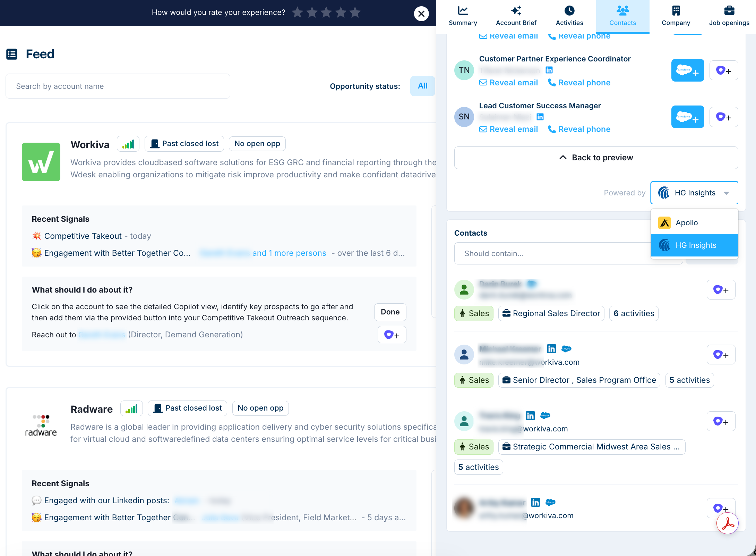
Task: Add Regional Sales Director contact to sequence
Action: (x=721, y=290)
